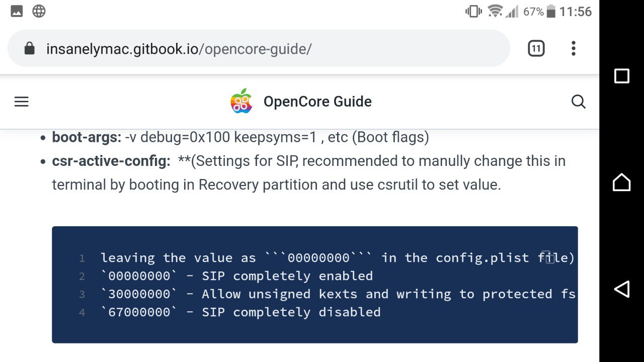Tap the vibrate mode status icon
Screen dimensions: 644x362
tap(473, 11)
